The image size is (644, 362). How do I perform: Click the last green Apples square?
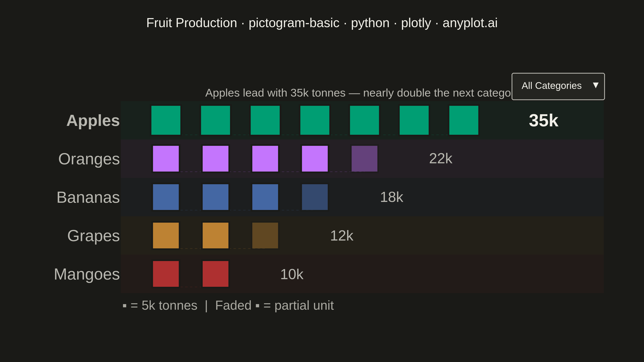(464, 120)
